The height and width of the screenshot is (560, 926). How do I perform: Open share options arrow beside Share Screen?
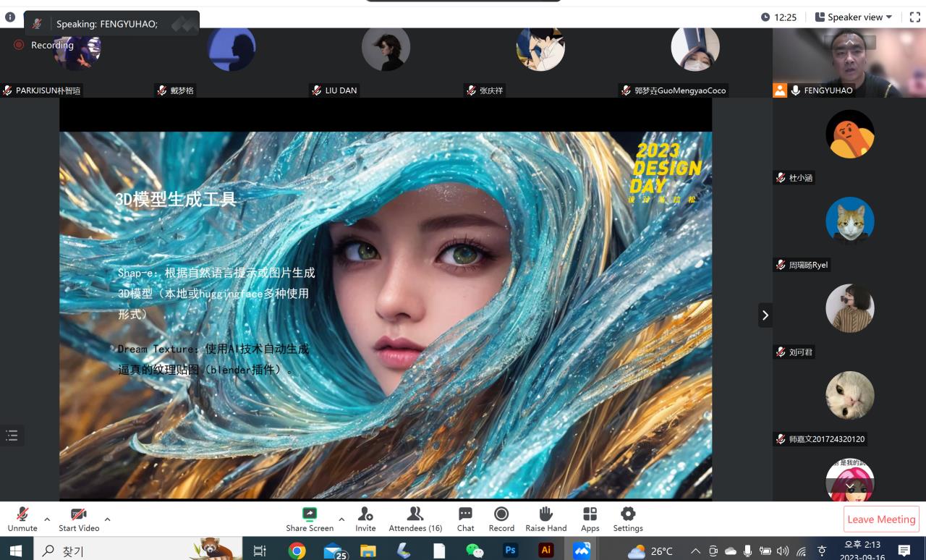[341, 519]
